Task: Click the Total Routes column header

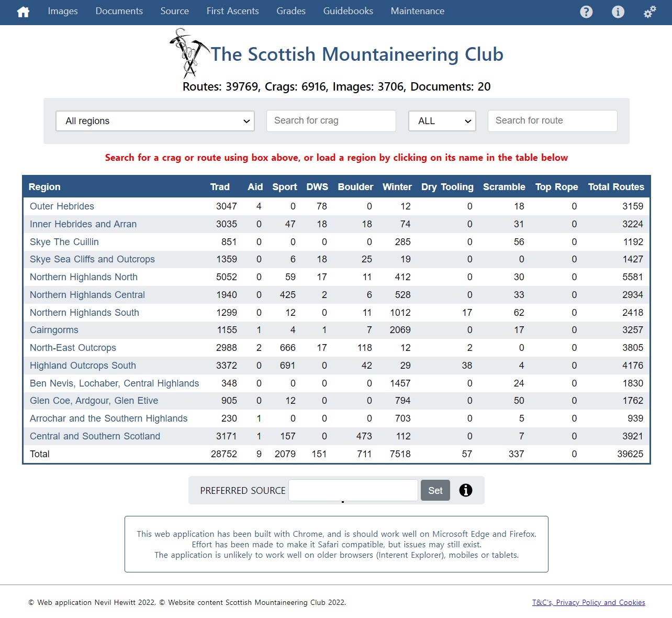Action: tap(616, 187)
